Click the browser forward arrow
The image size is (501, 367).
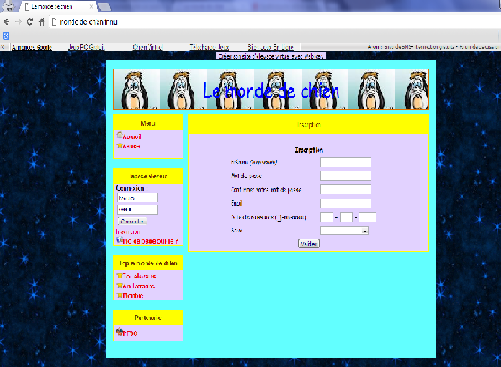coord(18,22)
